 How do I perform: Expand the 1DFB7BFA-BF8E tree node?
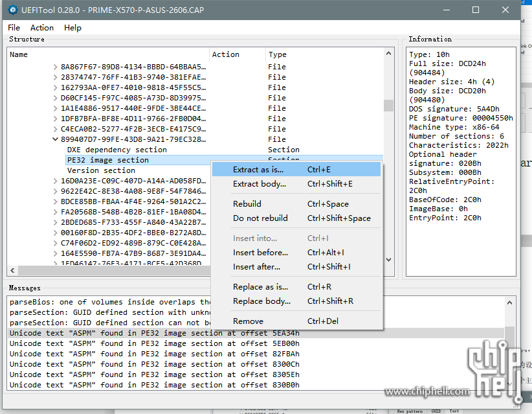(55, 119)
